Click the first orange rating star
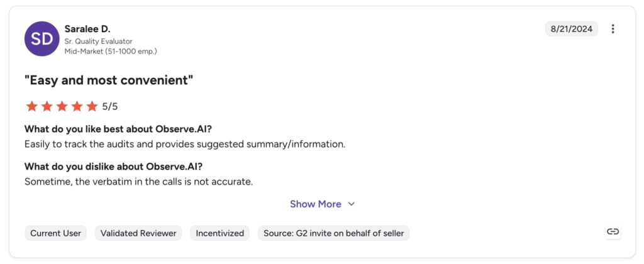 point(31,106)
